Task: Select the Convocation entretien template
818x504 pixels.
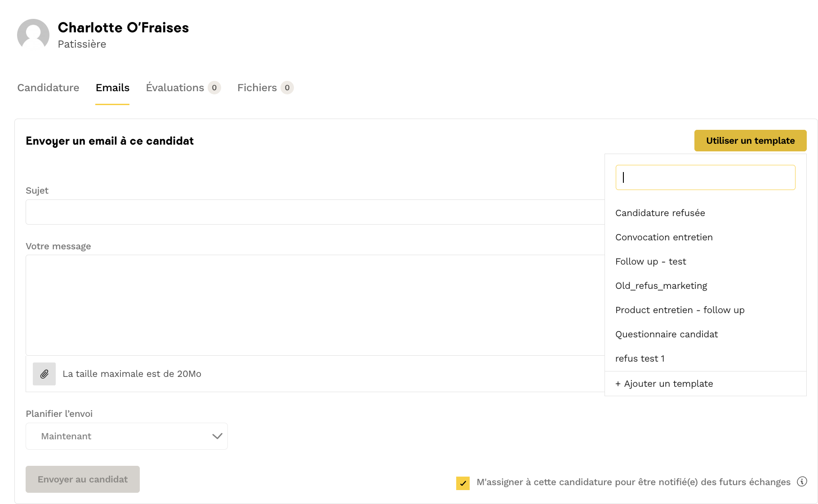Action: click(664, 237)
